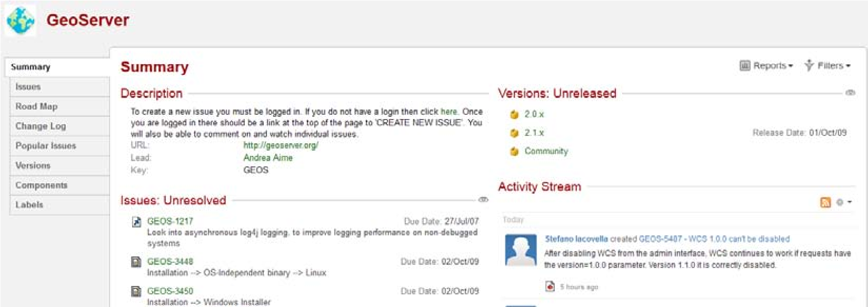Open the Filters dropdown menu

[828, 66]
